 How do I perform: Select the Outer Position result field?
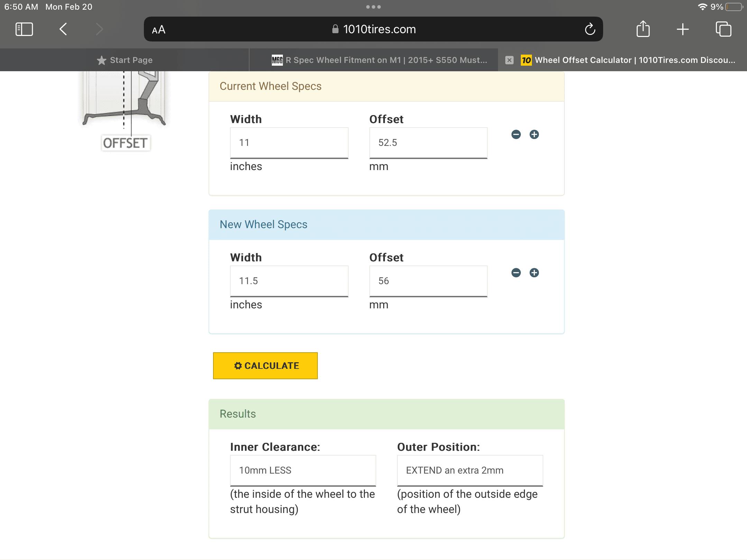(x=470, y=470)
